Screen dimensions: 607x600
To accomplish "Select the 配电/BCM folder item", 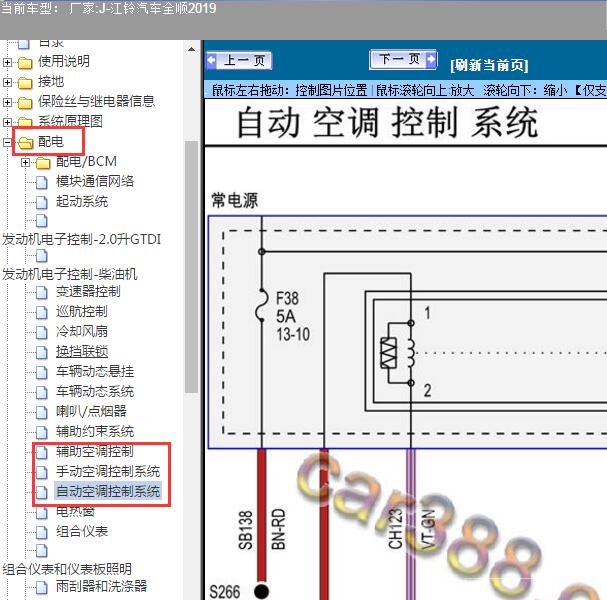I will click(86, 161).
